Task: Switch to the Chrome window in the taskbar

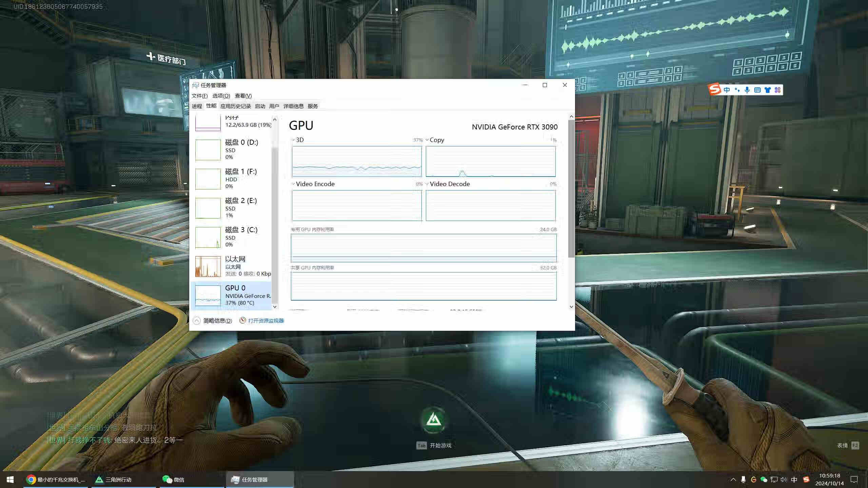Action: [x=56, y=480]
